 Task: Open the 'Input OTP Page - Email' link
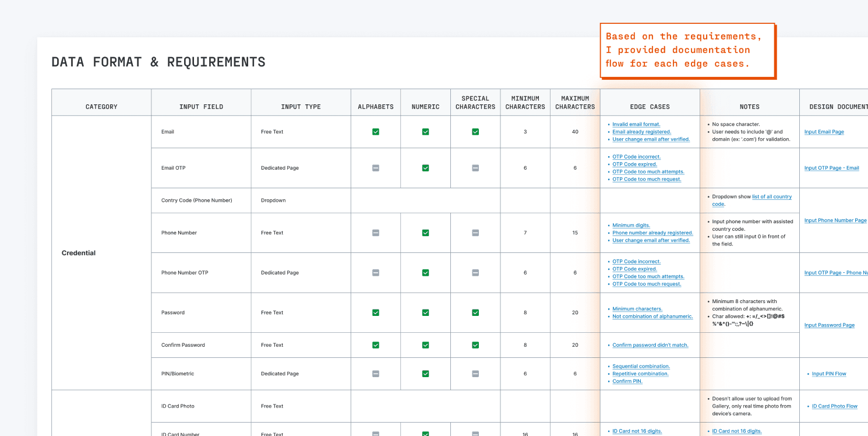[x=831, y=168]
